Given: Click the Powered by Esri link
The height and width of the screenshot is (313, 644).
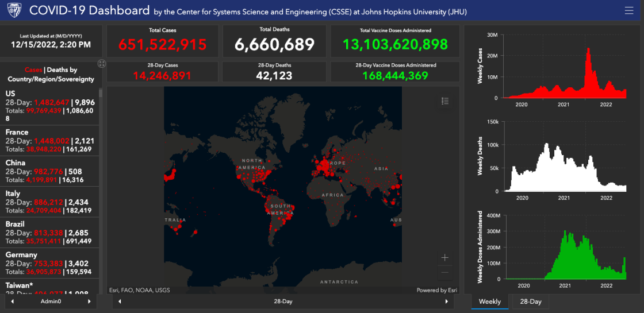Looking at the screenshot, I should pos(435,290).
